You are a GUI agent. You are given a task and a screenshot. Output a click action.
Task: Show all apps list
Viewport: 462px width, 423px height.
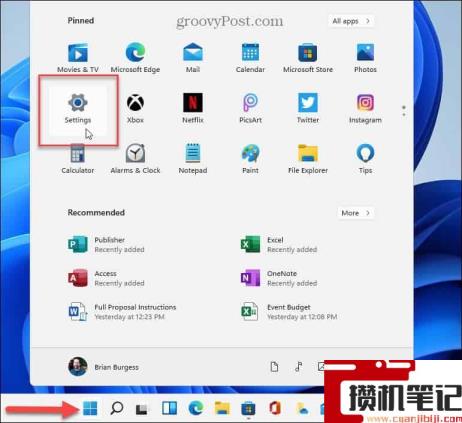point(351,21)
